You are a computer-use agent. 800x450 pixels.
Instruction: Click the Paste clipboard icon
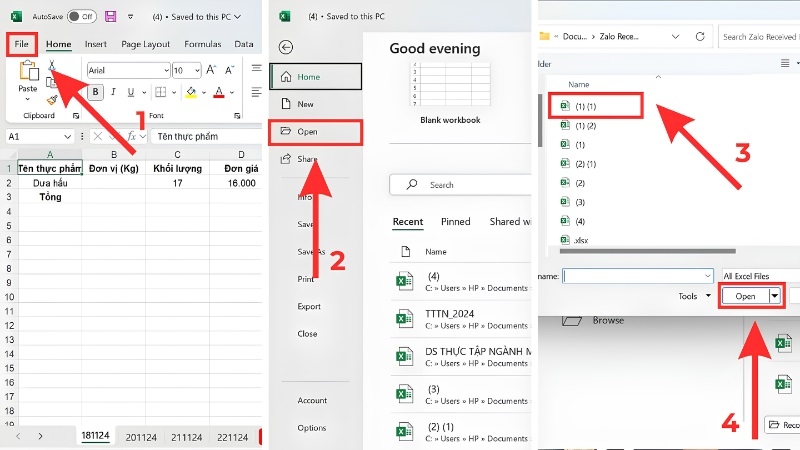coord(28,70)
